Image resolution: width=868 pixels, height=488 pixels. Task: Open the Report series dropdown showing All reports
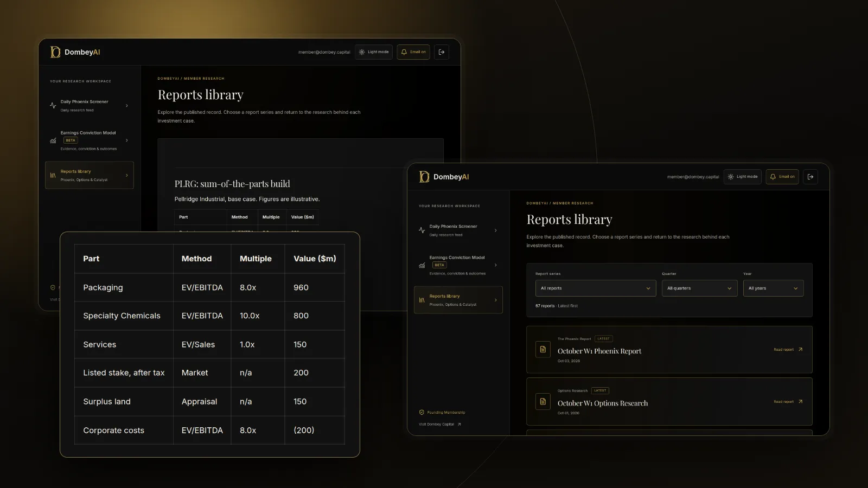pyautogui.click(x=596, y=288)
